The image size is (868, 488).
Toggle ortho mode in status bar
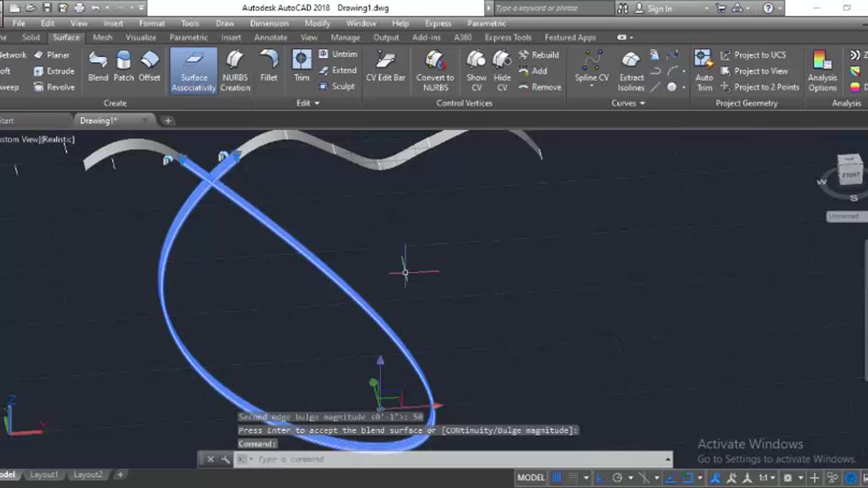coord(601,478)
